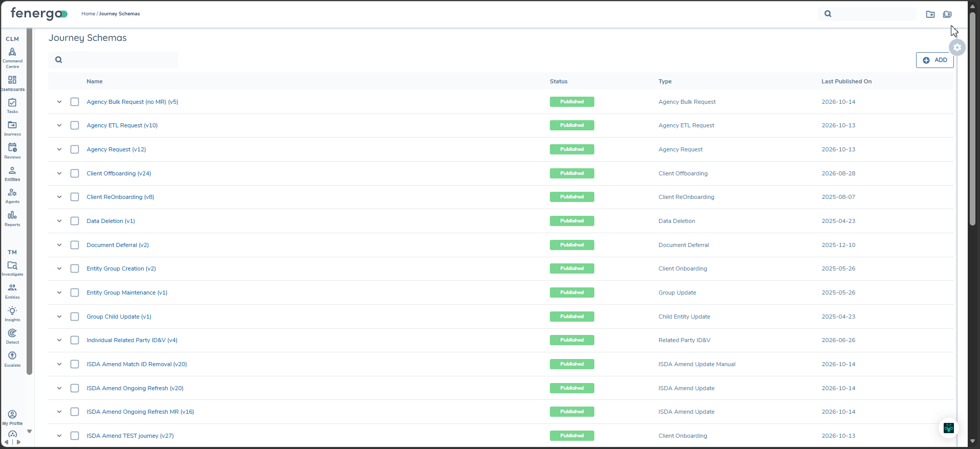The width and height of the screenshot is (980, 449).
Task: Click the folder-with-arrow icon in the header
Action: (x=930, y=14)
